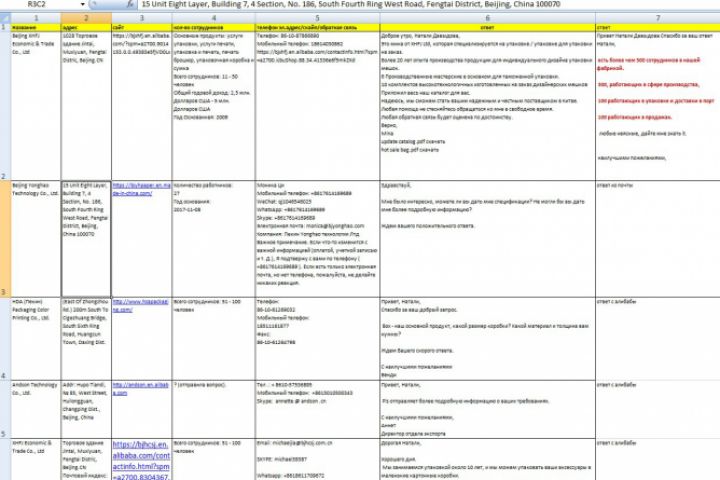720x480 pixels.
Task: Select the 'Beijing Yonghao Technology Co., Ltd.' cell
Action: tap(36, 239)
